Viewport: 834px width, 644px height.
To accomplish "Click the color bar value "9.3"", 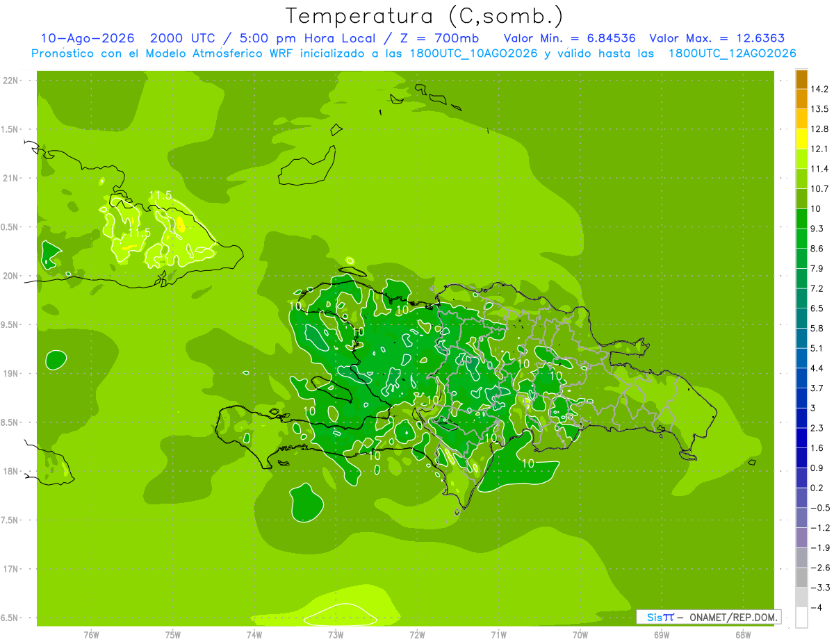I will pos(817,229).
